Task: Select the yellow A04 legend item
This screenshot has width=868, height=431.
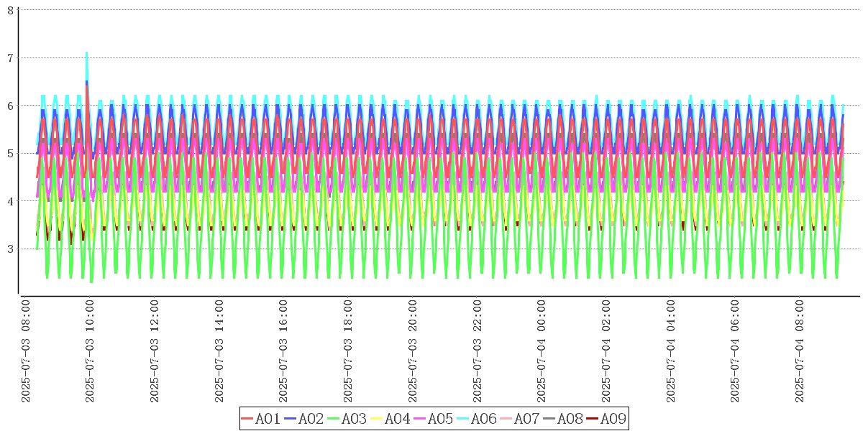Action: coord(390,419)
